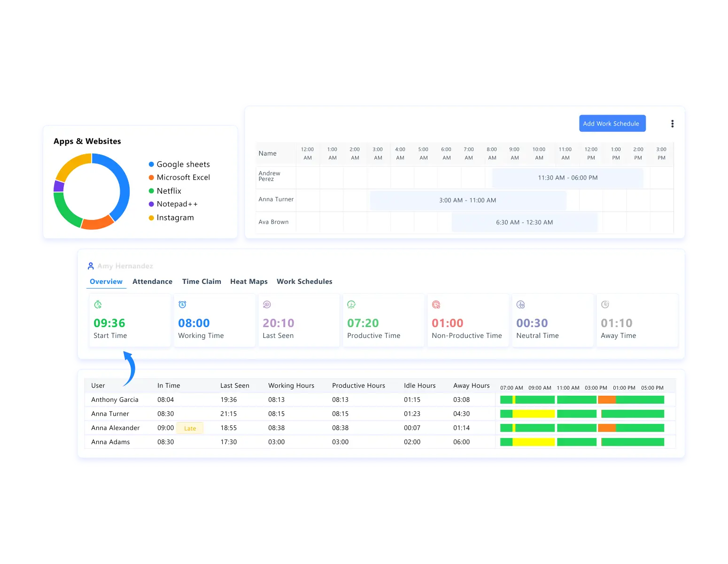The width and height of the screenshot is (728, 564).
Task: Click the Add Work Schedule button
Action: (612, 123)
